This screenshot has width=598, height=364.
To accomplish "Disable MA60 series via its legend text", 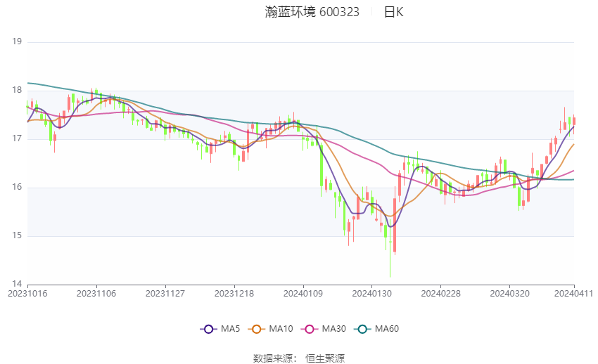I will (x=387, y=328).
